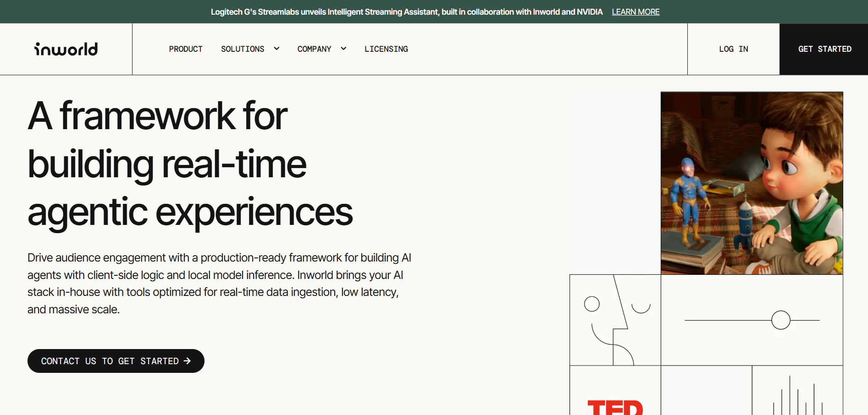Click the SOLUTIONS nav label
The height and width of the screenshot is (415, 868).
coord(243,49)
